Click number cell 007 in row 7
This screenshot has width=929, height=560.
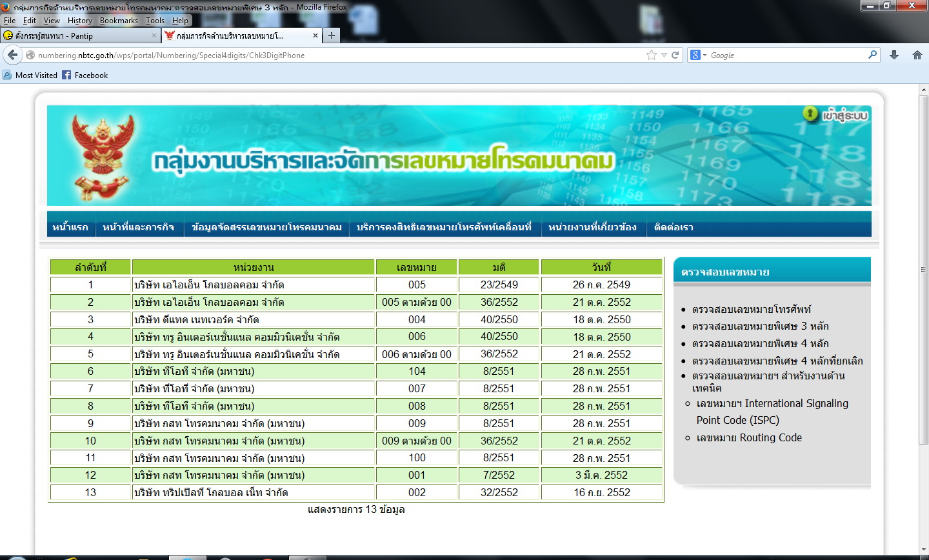click(x=417, y=388)
